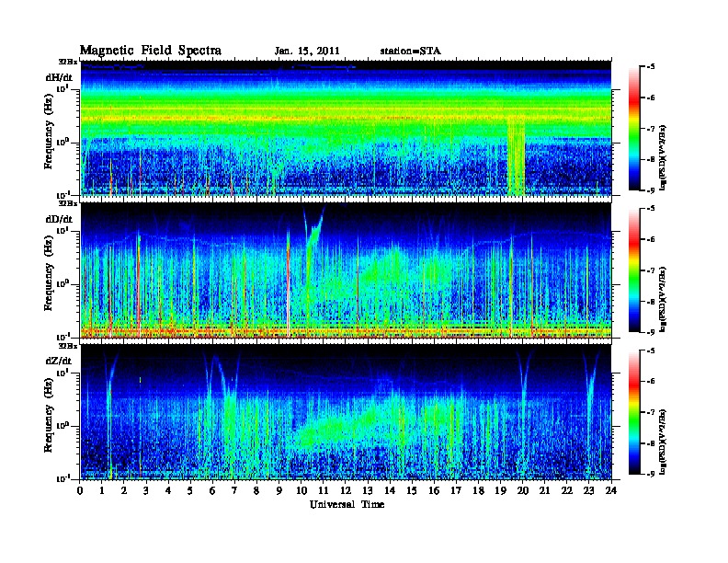This screenshot has height=563, width=728.
Task: Click hour '13' on Universal Time axis
Action: 368,490
